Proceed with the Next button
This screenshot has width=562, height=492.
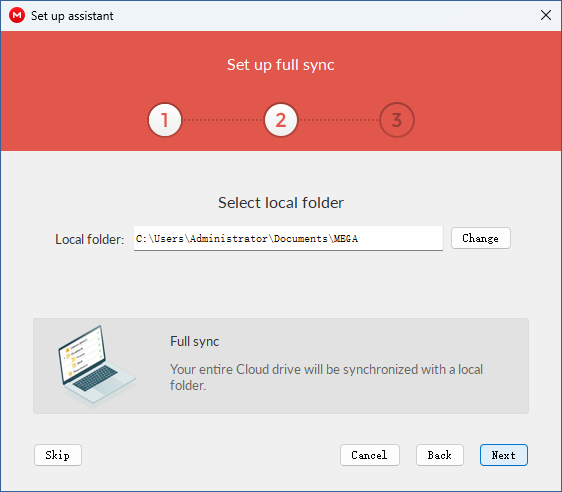[x=504, y=455]
